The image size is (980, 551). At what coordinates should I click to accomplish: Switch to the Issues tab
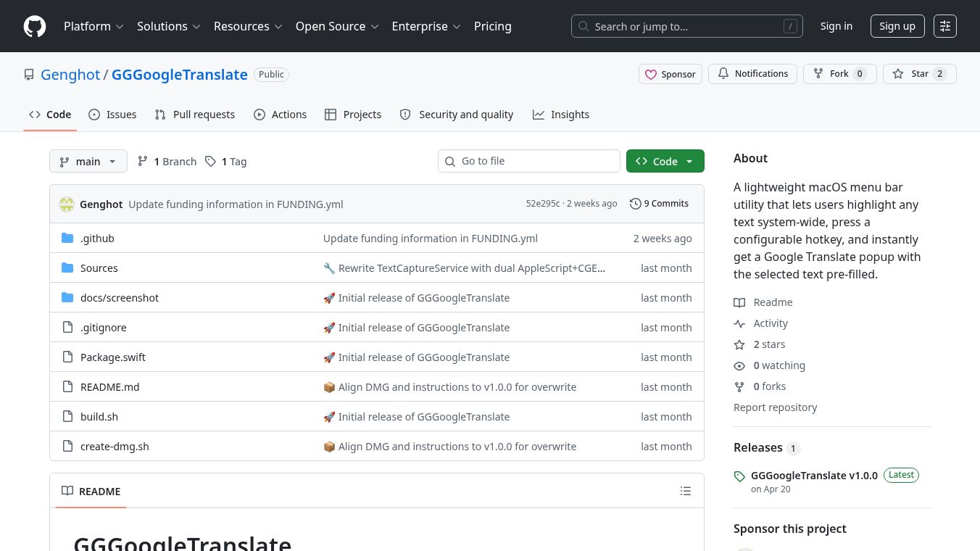point(112,115)
